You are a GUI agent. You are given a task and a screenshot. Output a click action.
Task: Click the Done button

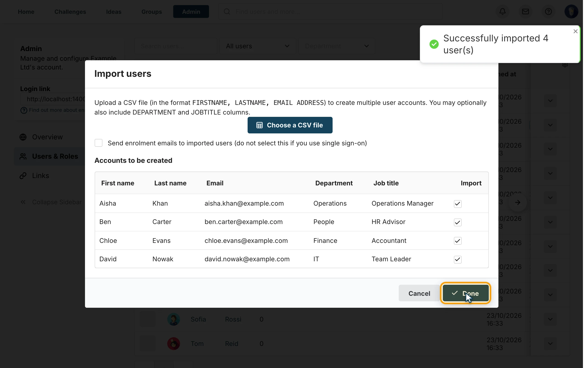(x=465, y=293)
